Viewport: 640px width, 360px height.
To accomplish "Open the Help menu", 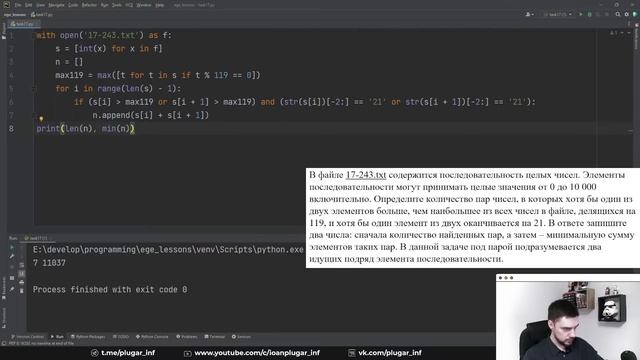I will [160, 5].
